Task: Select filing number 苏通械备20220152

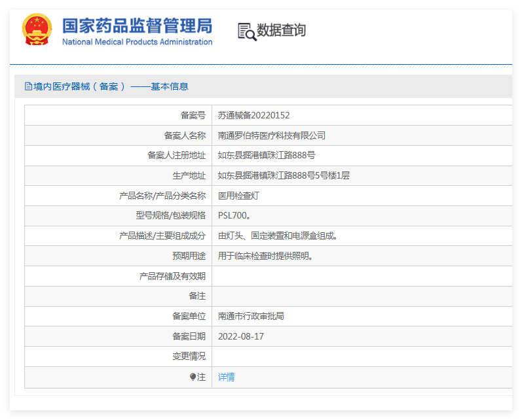Action: 253,115
